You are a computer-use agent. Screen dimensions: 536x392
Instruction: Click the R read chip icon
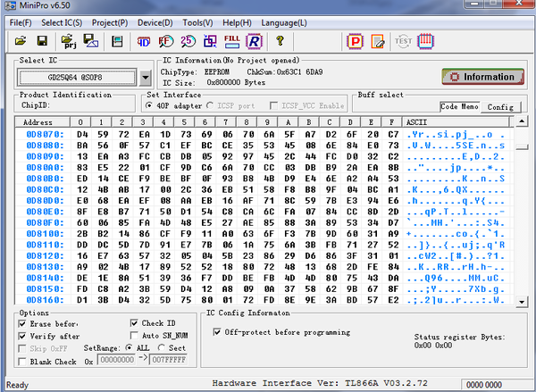pyautogui.click(x=254, y=41)
